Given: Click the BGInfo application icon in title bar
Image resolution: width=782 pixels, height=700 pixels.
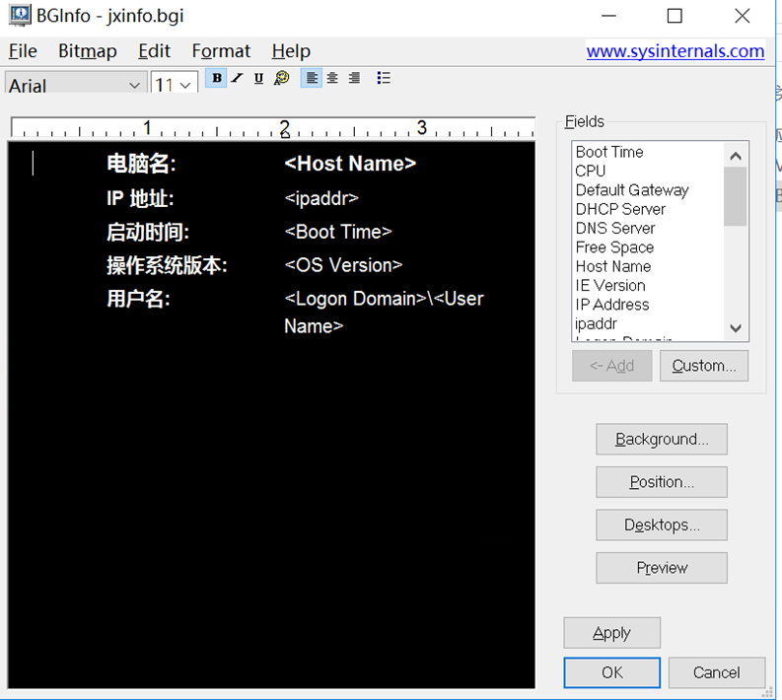Looking at the screenshot, I should point(20,16).
